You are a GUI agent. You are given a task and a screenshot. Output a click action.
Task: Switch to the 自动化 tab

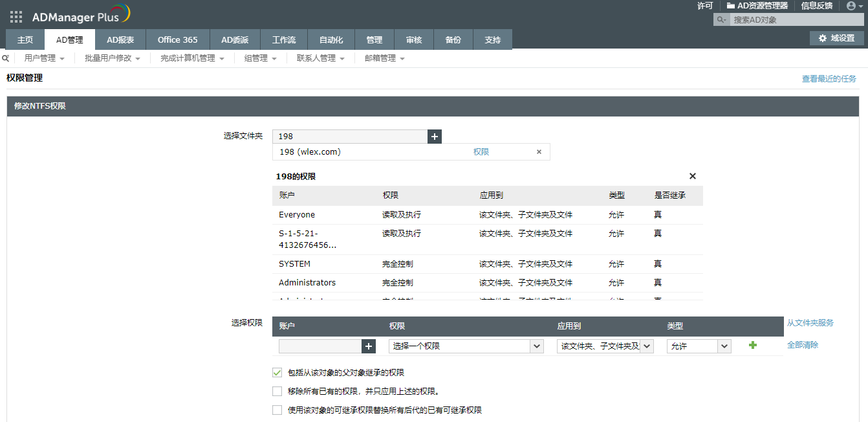pyautogui.click(x=331, y=39)
